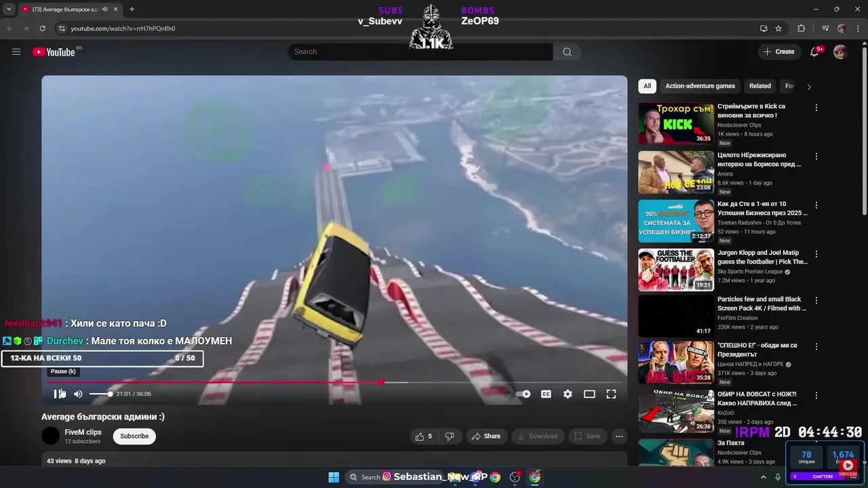
Task: Toggle closed captions (CC) button
Action: click(546, 394)
